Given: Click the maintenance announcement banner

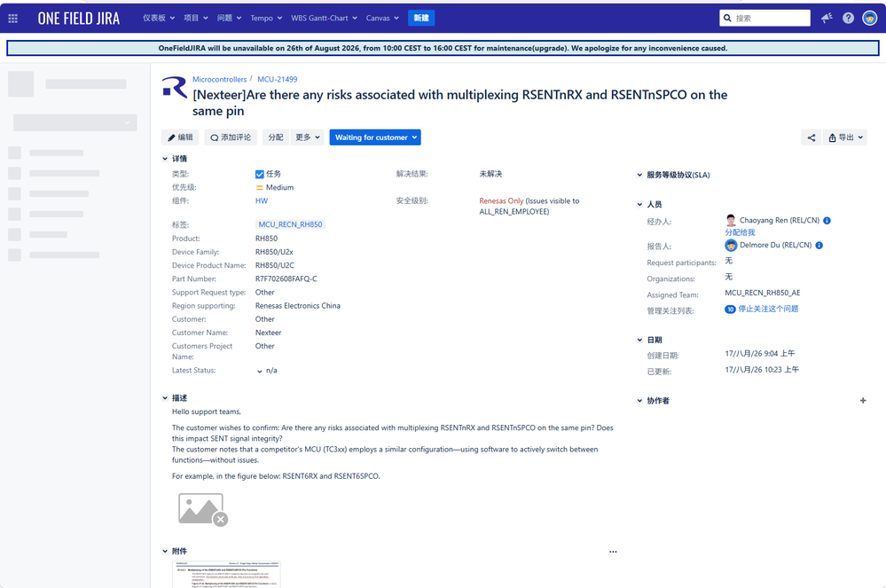Looking at the screenshot, I should coord(443,48).
